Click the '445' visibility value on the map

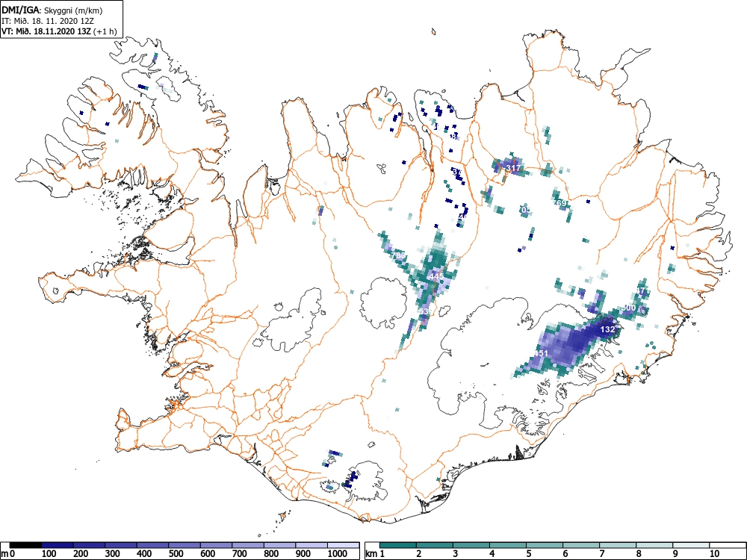coord(437,276)
